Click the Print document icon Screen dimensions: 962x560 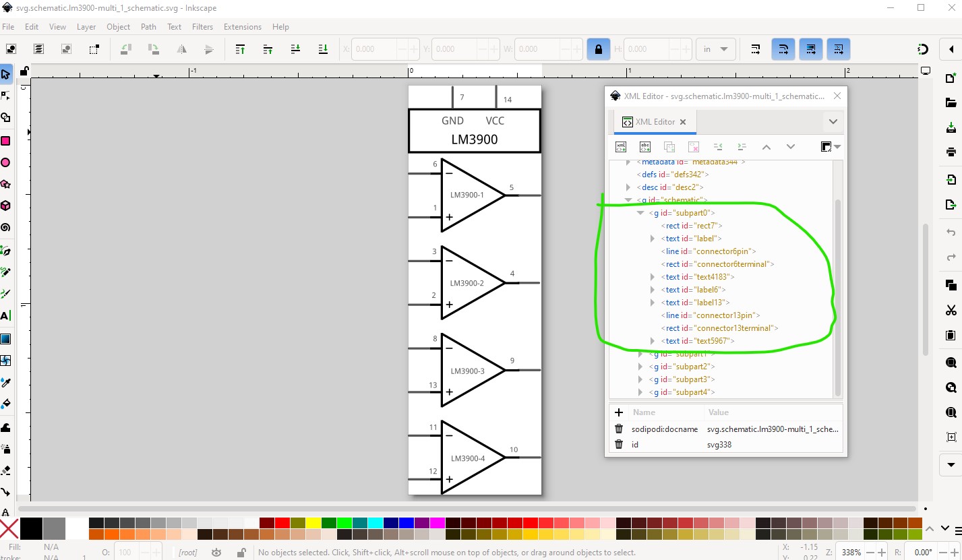951,152
